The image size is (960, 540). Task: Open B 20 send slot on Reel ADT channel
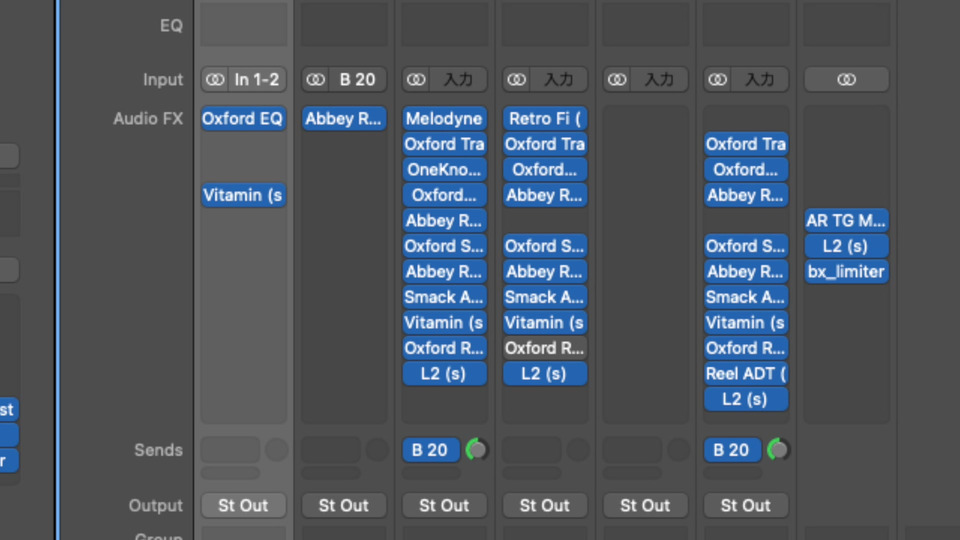732,450
